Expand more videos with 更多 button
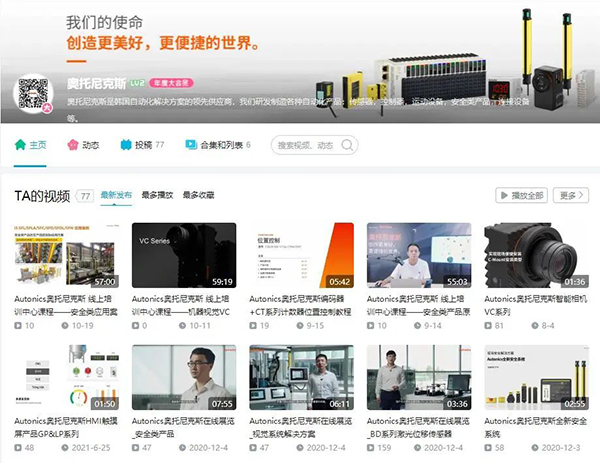The height and width of the screenshot is (463, 600). pos(571,196)
